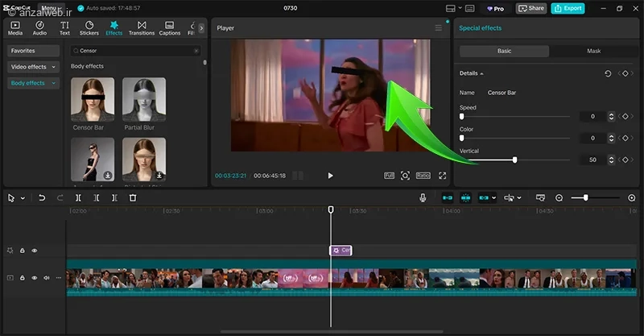Open the Menu dropdown
The width and height of the screenshot is (644, 336).
click(x=49, y=8)
